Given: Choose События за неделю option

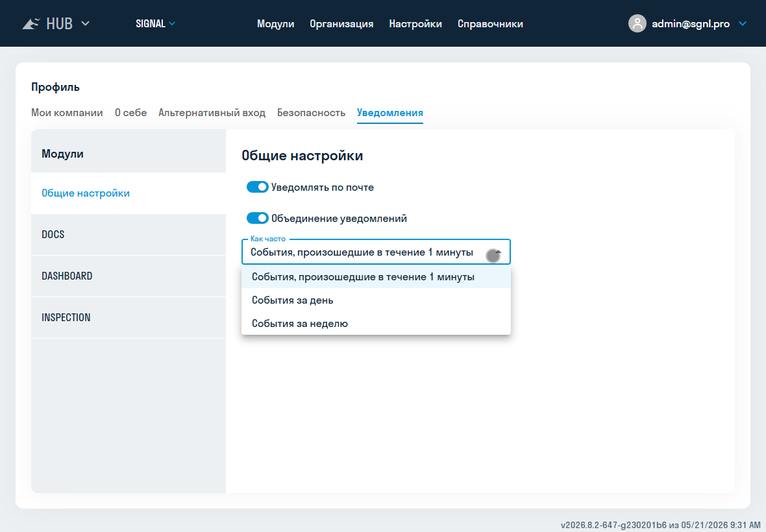Looking at the screenshot, I should pos(376,324).
